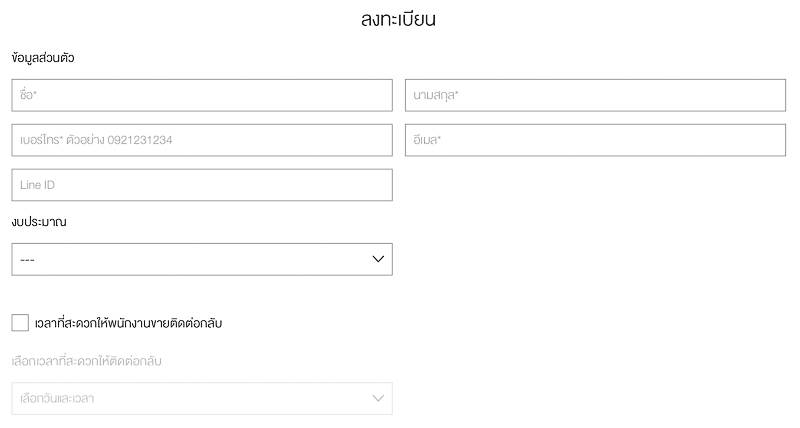
Task: Click the ลงทะเบียน page heading
Action: (399, 19)
